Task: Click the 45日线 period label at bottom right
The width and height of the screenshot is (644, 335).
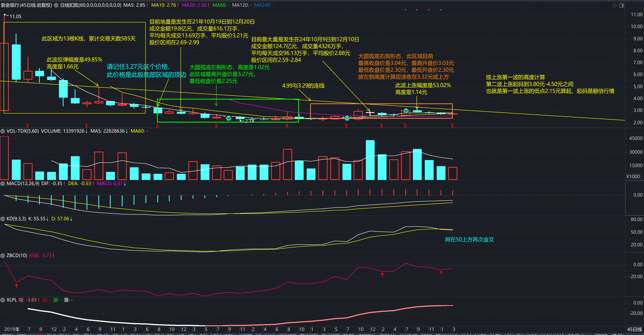Action: coord(634,329)
